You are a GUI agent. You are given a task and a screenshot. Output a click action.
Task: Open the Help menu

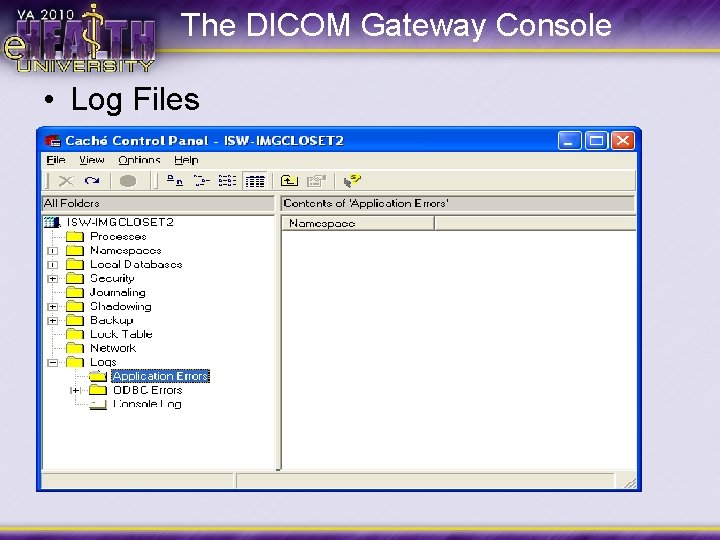point(186,160)
